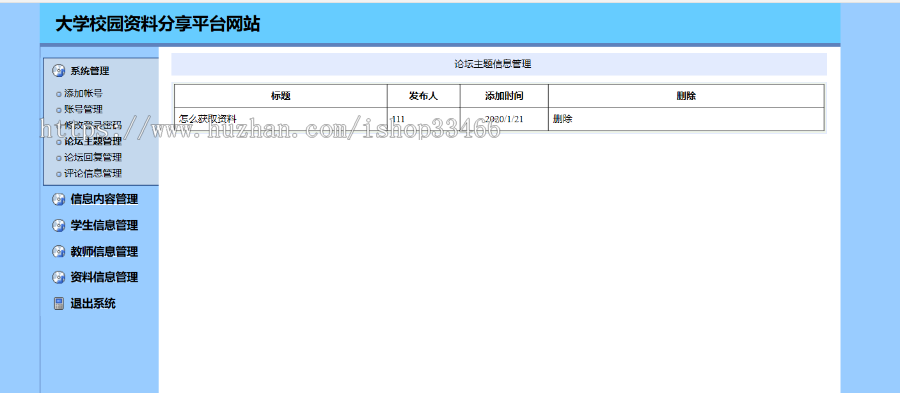Expand the 教师信息管理 menu section
This screenshot has width=900, height=393.
(x=104, y=251)
